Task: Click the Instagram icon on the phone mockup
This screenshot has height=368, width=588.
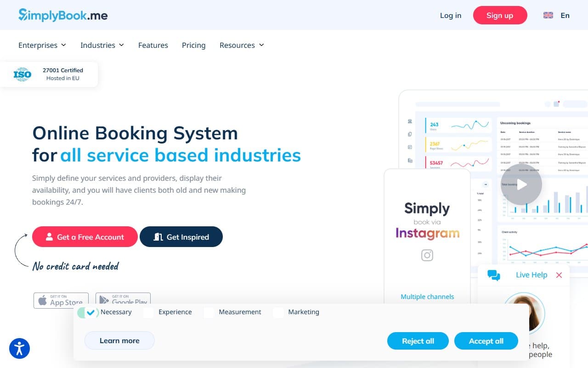Action: (x=427, y=255)
